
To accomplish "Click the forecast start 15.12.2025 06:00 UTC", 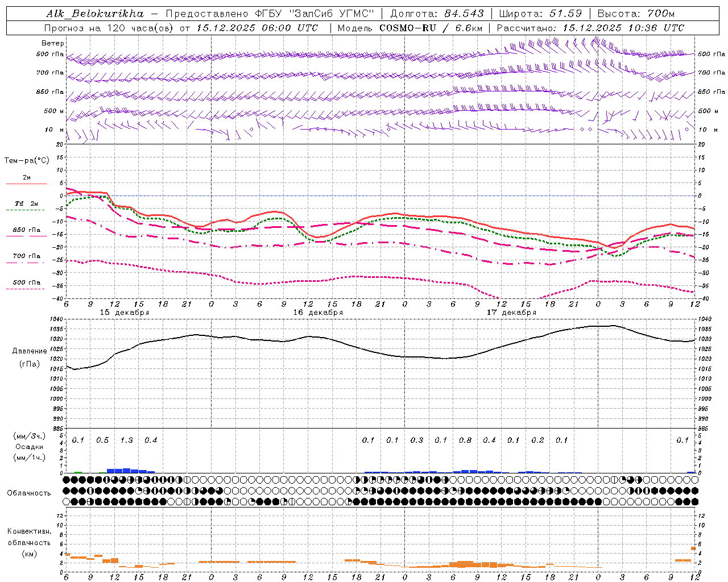I will pyautogui.click(x=257, y=28).
